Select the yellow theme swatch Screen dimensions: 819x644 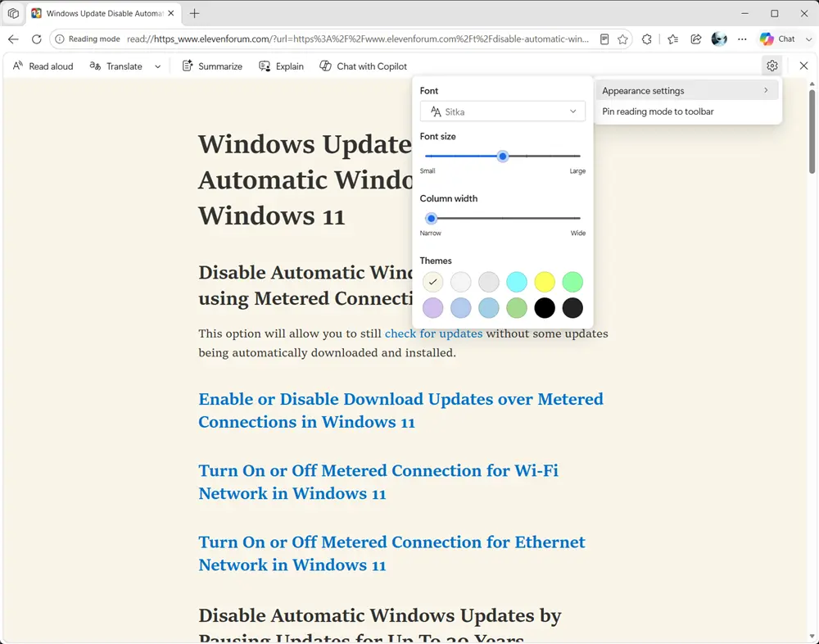tap(545, 283)
